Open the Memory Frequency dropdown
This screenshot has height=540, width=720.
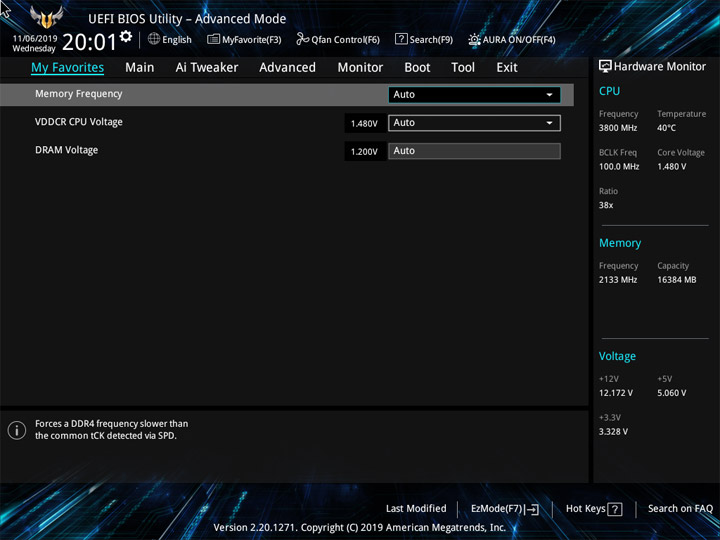474,95
